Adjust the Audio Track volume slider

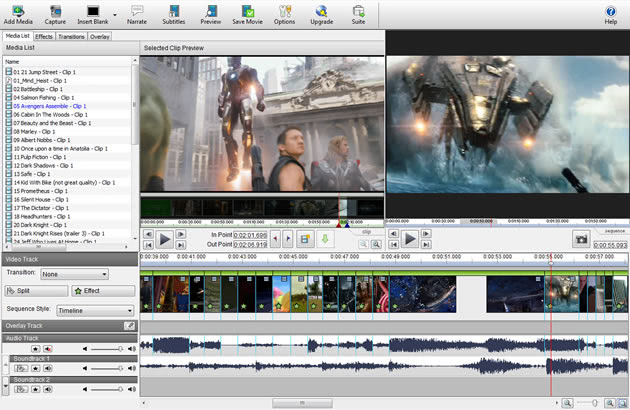pyautogui.click(x=107, y=349)
